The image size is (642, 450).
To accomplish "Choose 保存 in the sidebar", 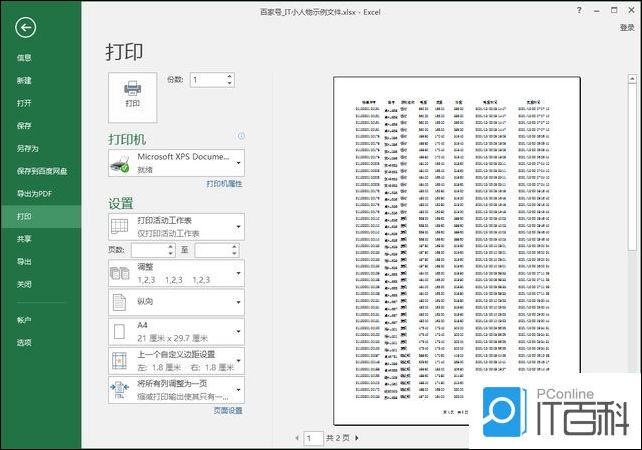I will click(x=24, y=126).
